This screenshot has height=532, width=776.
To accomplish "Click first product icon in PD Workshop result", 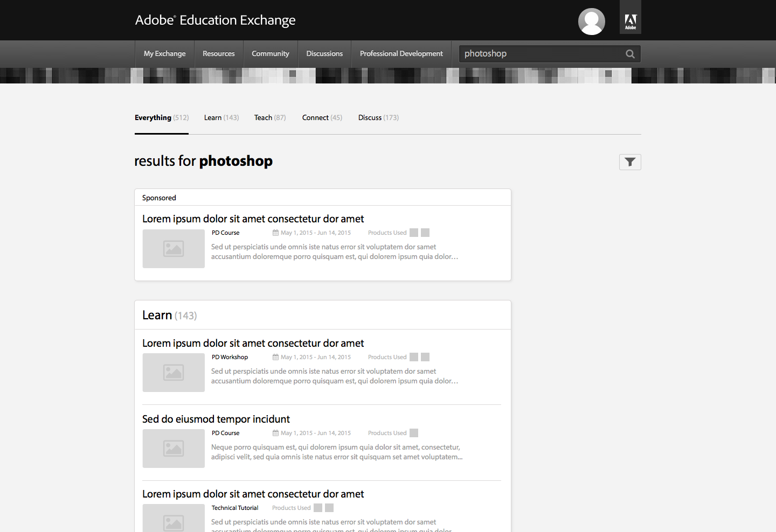I will (414, 357).
